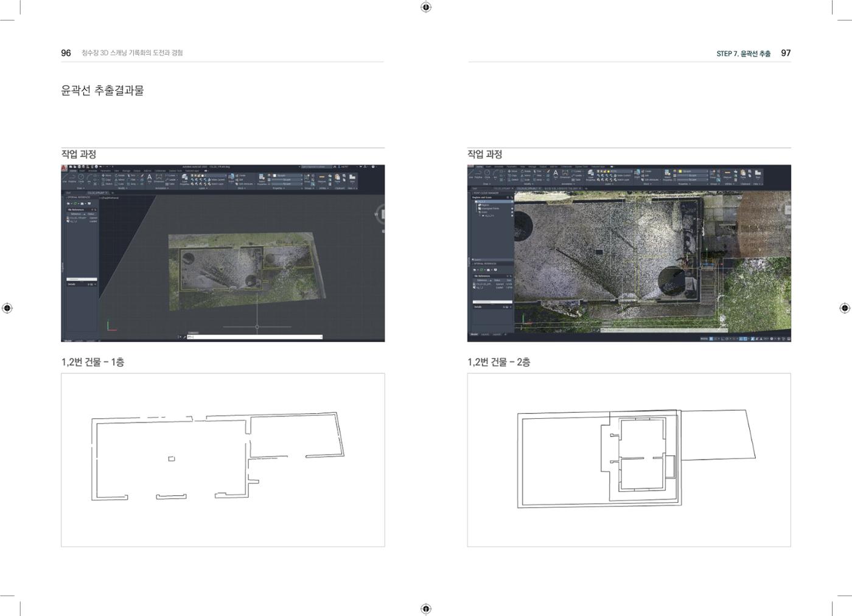852x616 pixels.
Task: Open Layer Properties in right AutoCAD ribbon
Action: [x=590, y=175]
